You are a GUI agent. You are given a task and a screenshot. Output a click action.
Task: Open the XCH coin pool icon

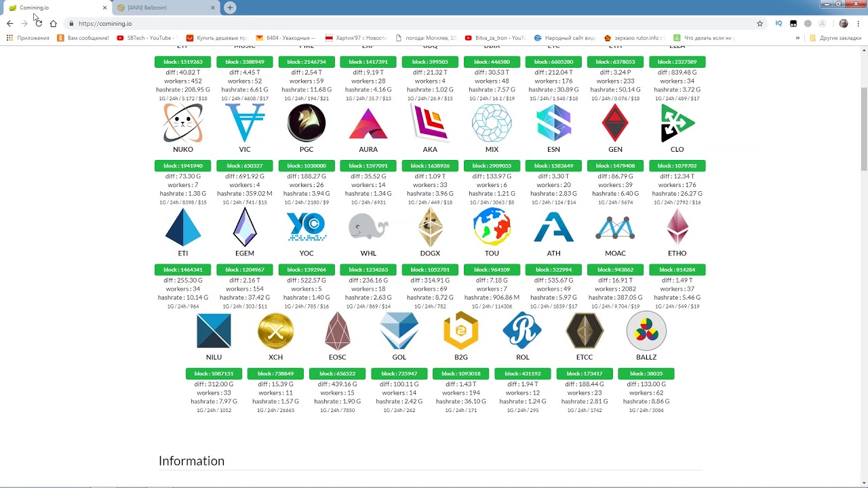pos(275,331)
